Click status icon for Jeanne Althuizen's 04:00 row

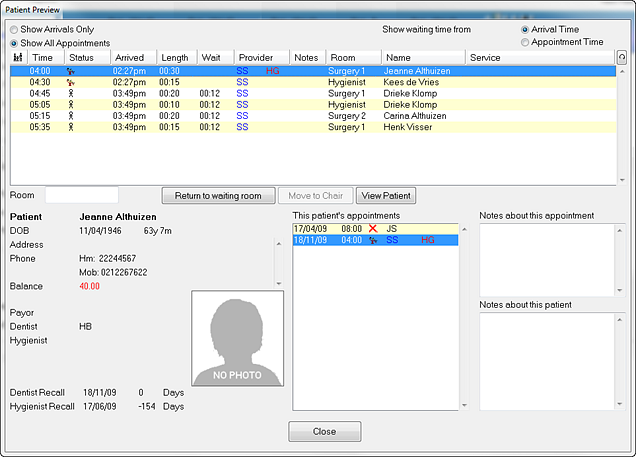(70, 72)
